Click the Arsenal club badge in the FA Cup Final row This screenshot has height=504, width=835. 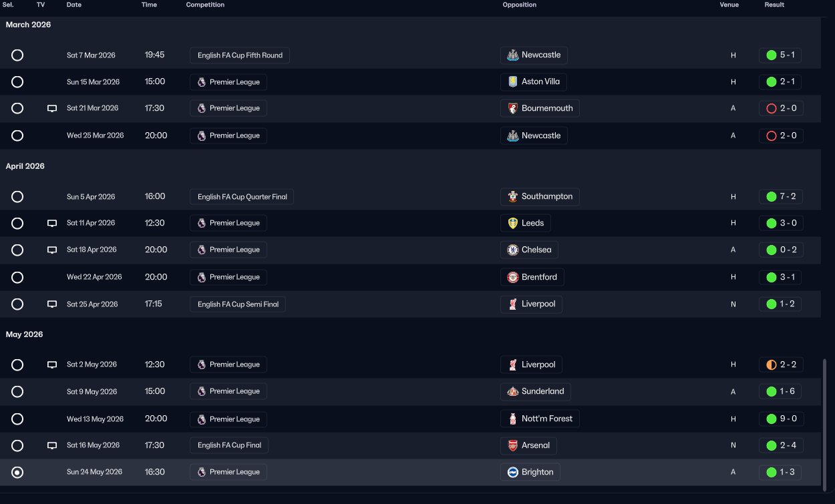tap(512, 445)
